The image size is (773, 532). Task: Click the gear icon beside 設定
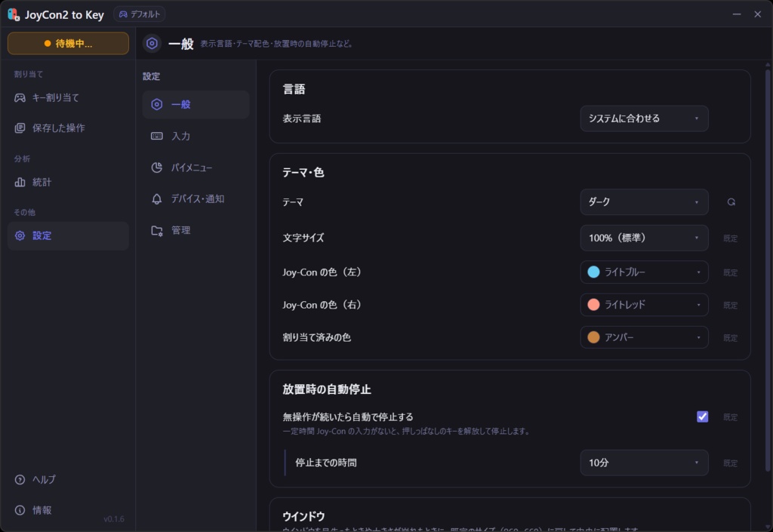click(20, 236)
